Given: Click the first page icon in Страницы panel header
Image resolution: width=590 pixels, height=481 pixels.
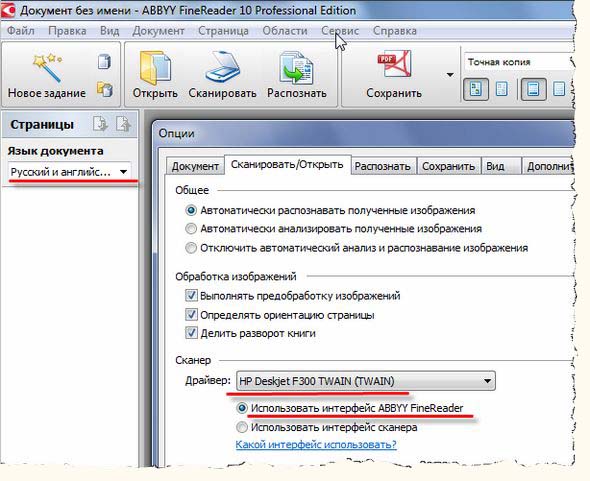Looking at the screenshot, I should point(100,124).
